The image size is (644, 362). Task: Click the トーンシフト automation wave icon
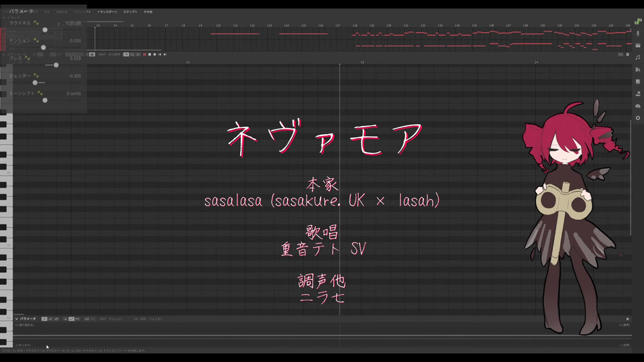coord(40,94)
